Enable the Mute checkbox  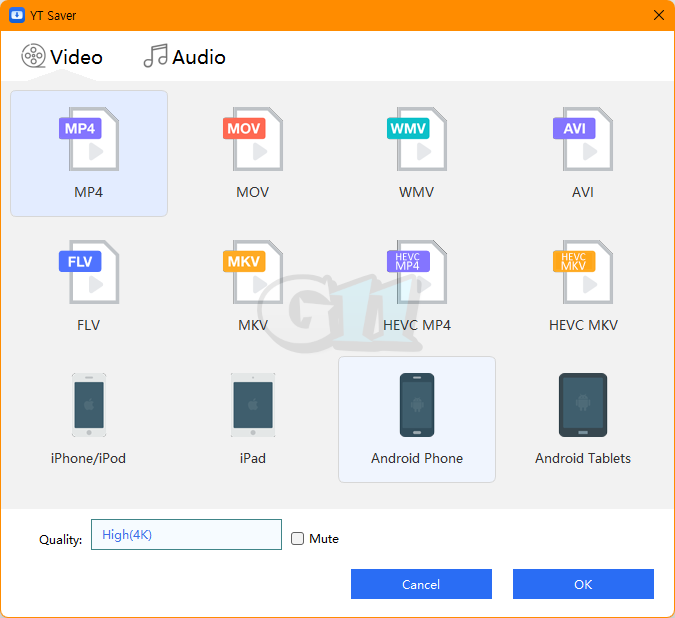297,538
